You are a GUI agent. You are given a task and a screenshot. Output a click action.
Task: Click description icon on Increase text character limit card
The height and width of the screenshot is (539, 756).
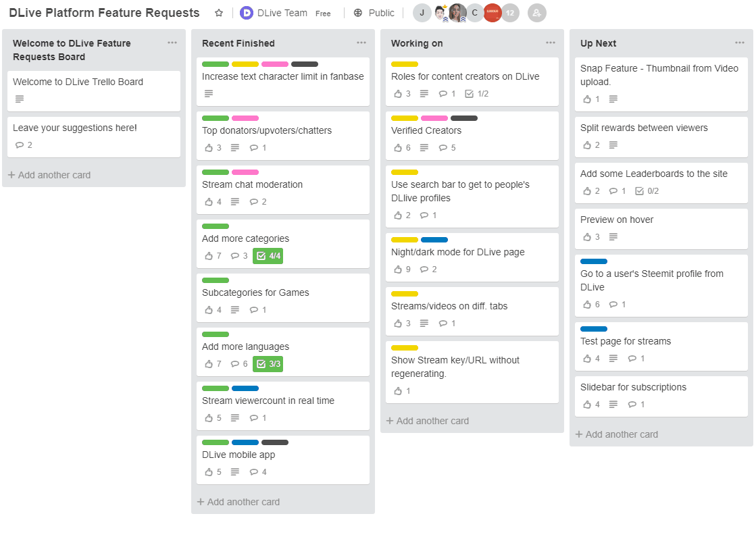(x=208, y=93)
